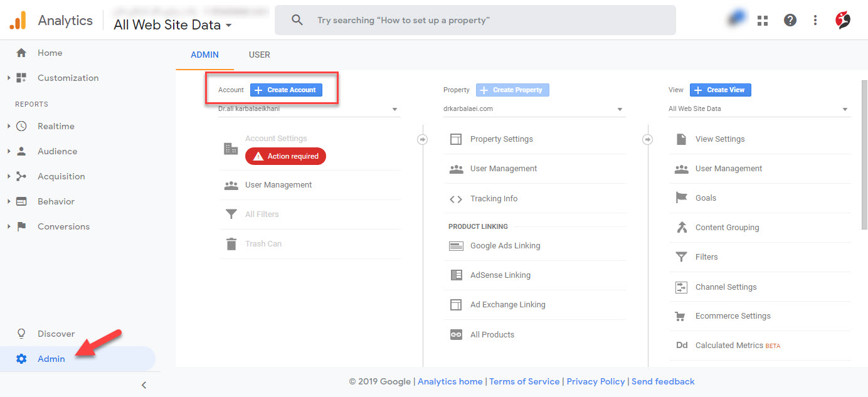This screenshot has width=868, height=397.
Task: Open the account selector dropdown
Action: tap(309, 109)
